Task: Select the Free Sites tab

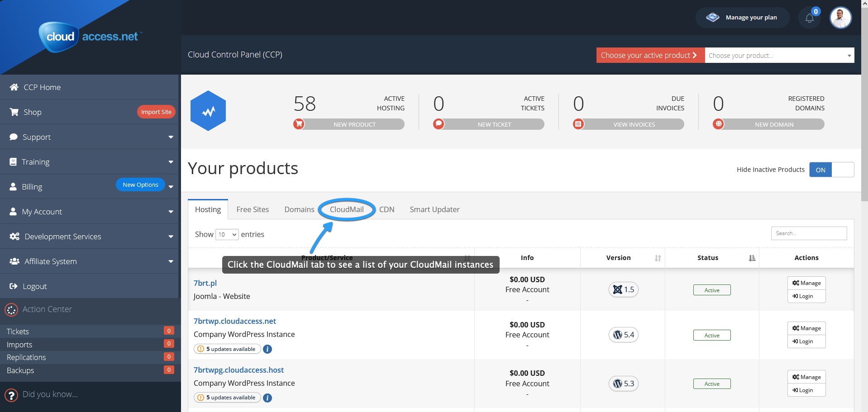Action: [253, 209]
